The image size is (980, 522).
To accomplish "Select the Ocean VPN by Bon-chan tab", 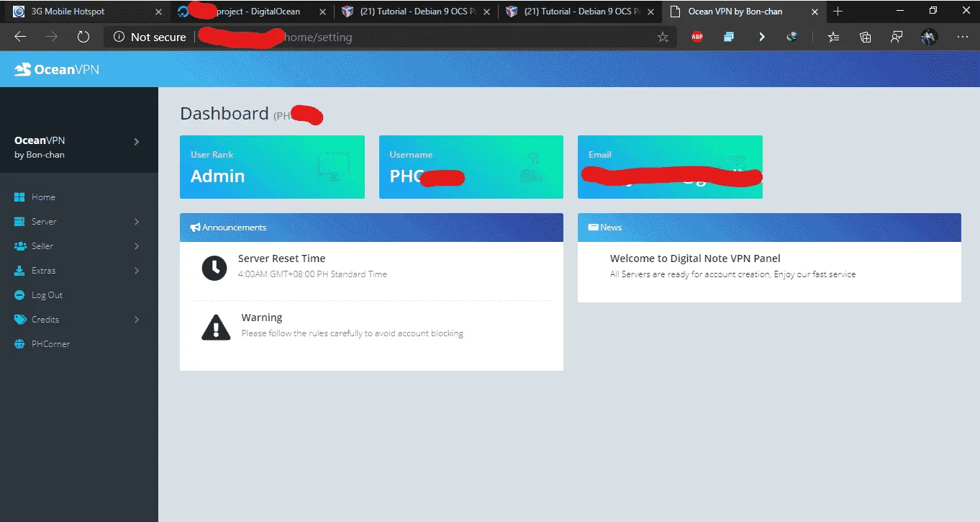I will coord(745,12).
